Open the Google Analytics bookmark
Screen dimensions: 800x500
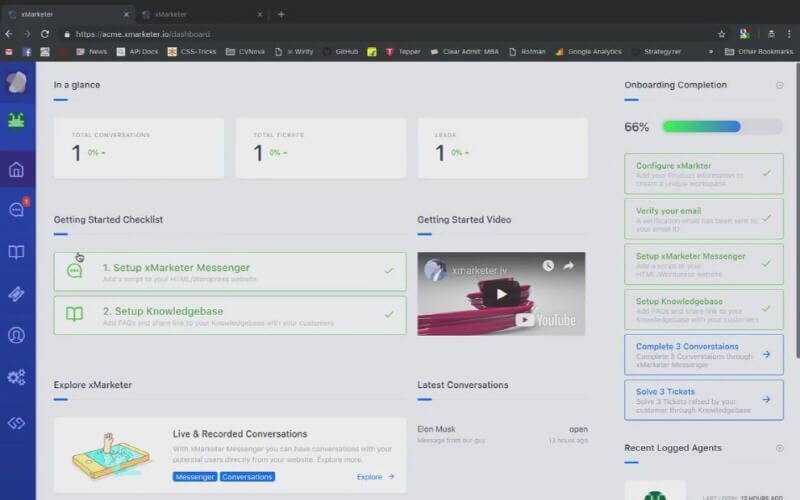(589, 52)
